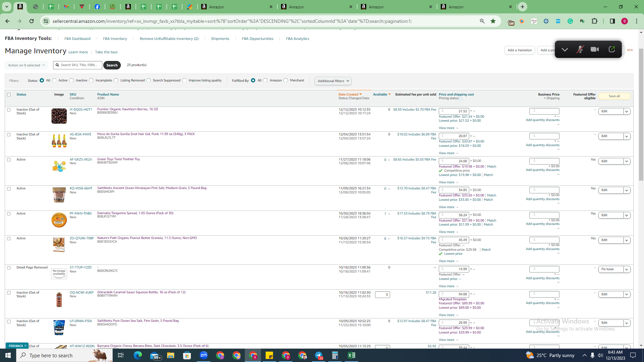Select the Inactive status filter
Image resolution: width=644 pixels, height=362 pixels.
(71, 80)
